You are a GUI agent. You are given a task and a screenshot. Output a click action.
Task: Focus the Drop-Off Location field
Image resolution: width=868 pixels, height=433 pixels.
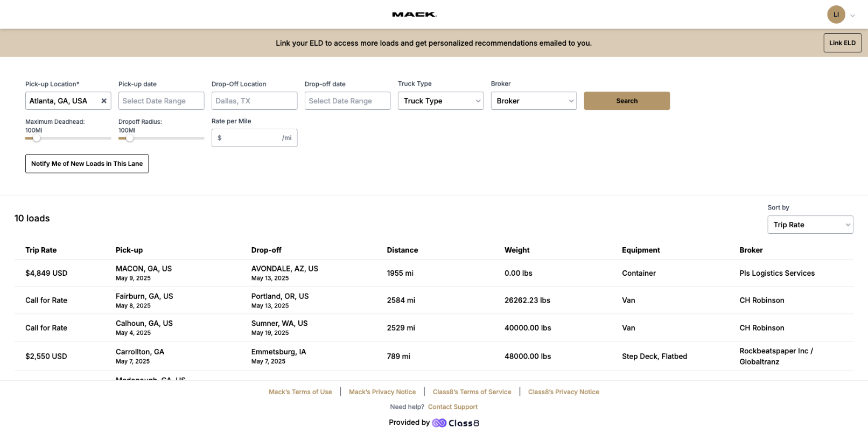(254, 101)
